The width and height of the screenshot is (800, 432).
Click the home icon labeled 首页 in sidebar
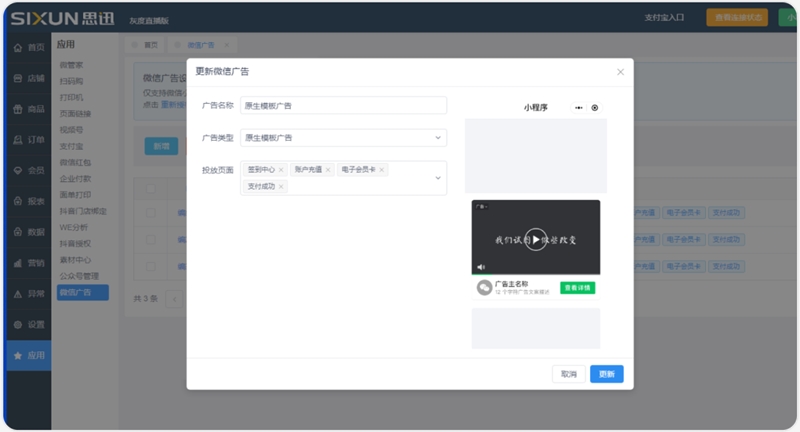click(17, 48)
